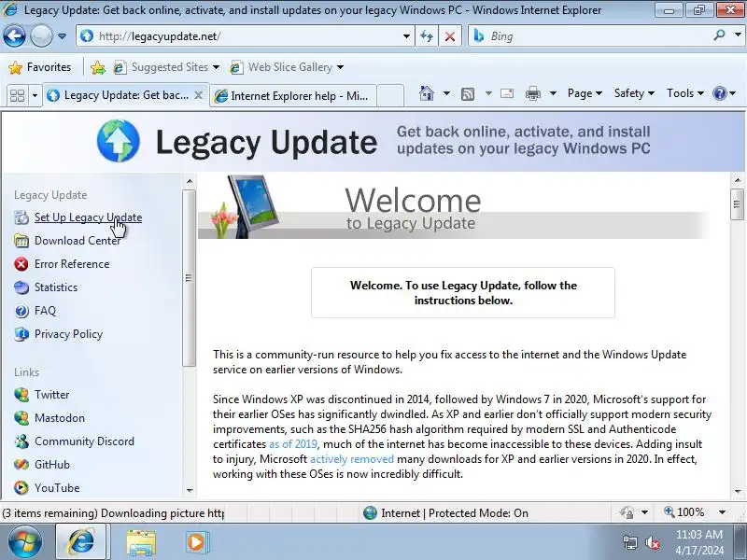The height and width of the screenshot is (560, 747).
Task: Click the Mastodon globe icon
Action: pyautogui.click(x=21, y=418)
